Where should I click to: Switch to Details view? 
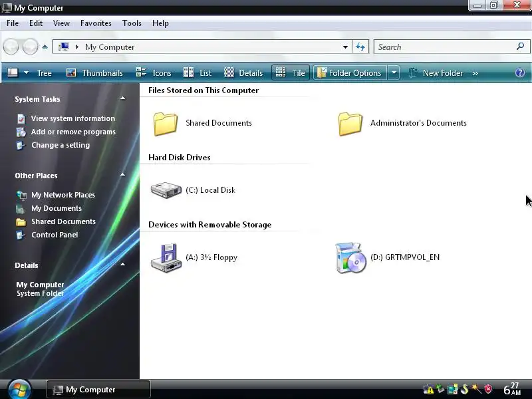[243, 73]
